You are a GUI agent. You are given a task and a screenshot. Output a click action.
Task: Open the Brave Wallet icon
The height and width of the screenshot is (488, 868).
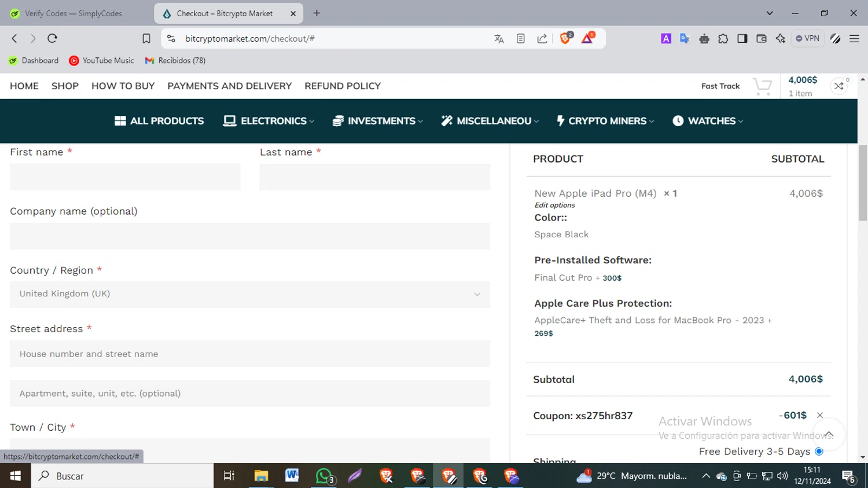tap(762, 38)
